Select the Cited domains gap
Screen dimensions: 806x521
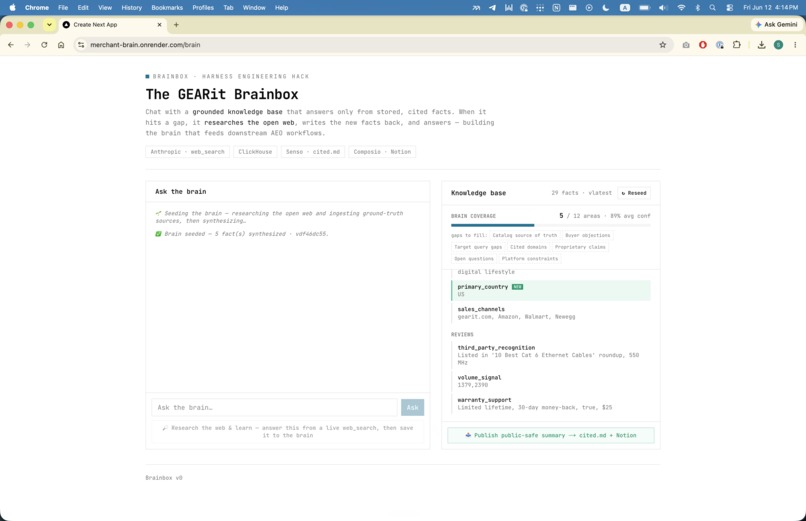528,247
